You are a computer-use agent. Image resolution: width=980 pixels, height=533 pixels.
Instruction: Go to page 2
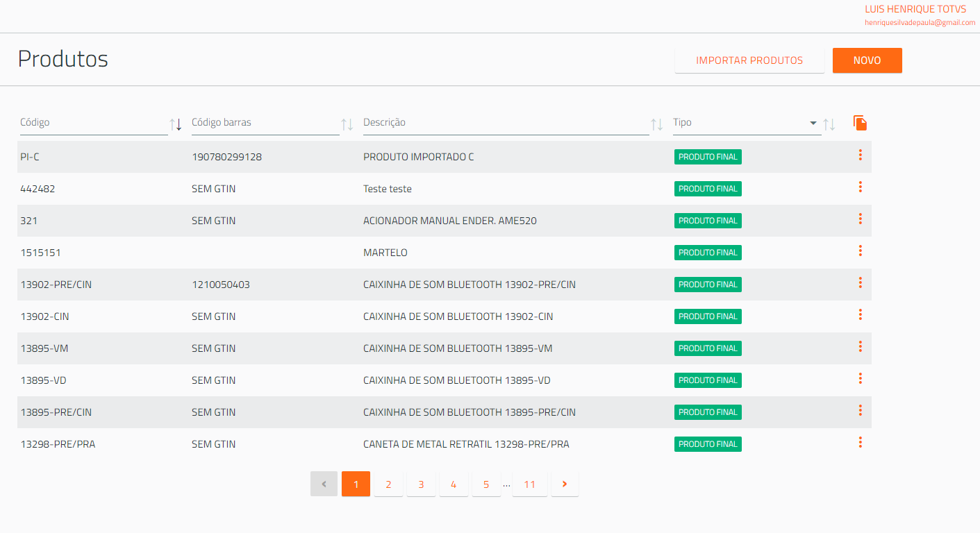(388, 484)
